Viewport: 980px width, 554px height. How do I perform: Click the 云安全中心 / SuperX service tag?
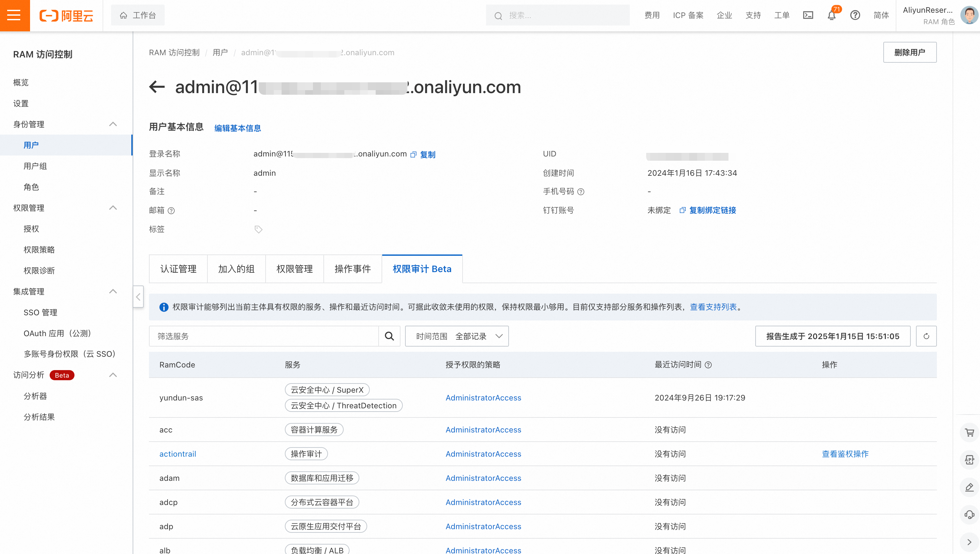[327, 390]
